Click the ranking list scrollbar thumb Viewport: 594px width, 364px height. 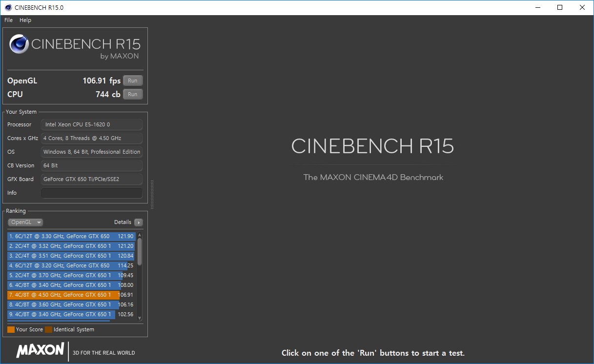click(140, 251)
